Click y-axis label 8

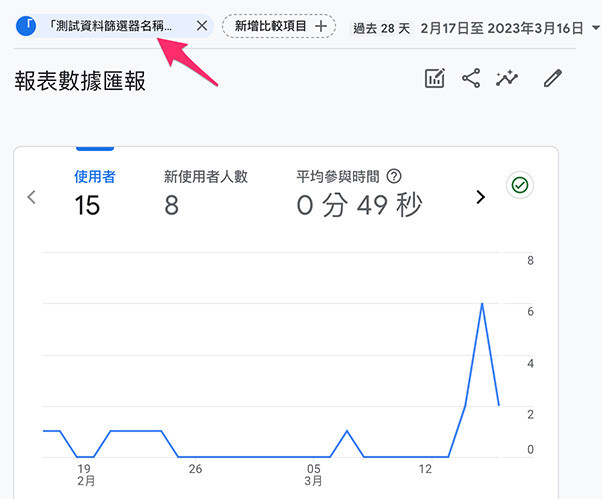coord(530,260)
